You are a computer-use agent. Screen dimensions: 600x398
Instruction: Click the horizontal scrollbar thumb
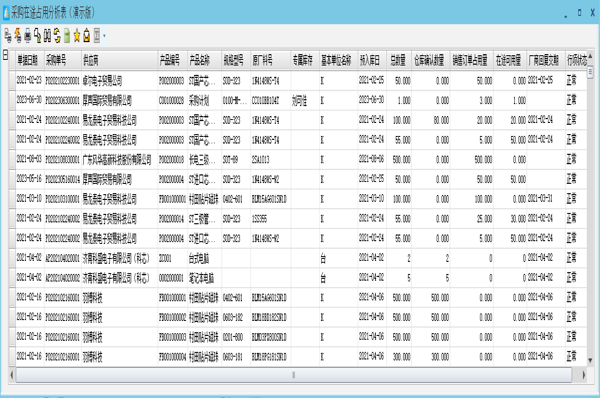pos(294,375)
